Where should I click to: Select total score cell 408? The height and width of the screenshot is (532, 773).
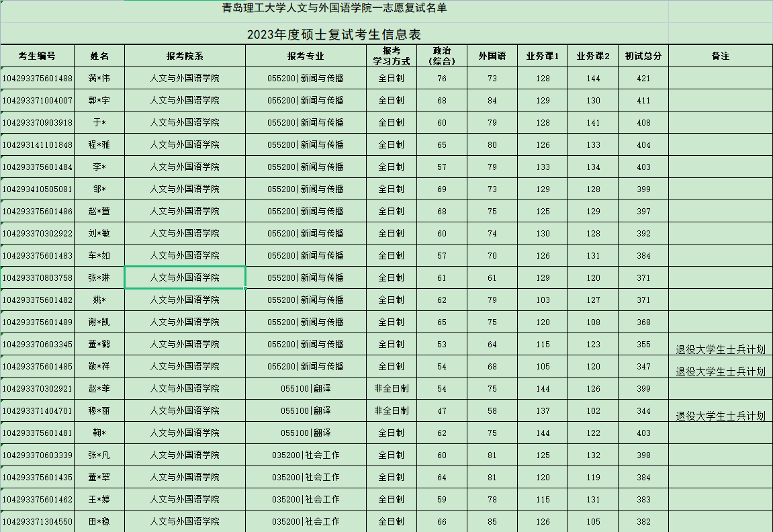pos(643,122)
